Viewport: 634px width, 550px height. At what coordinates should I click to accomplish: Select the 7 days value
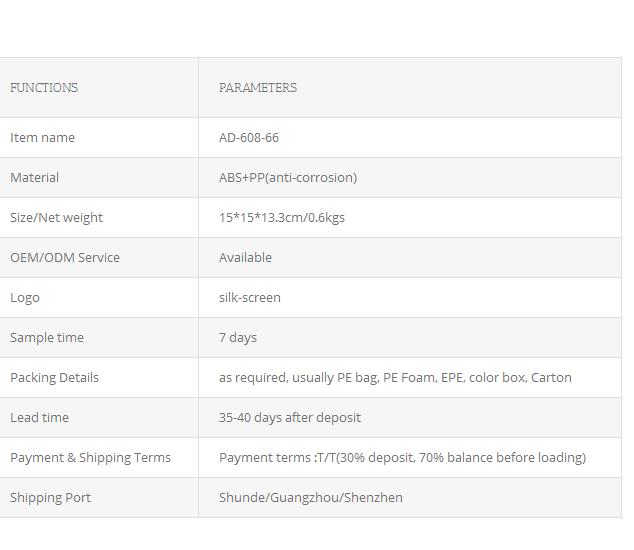coord(238,338)
